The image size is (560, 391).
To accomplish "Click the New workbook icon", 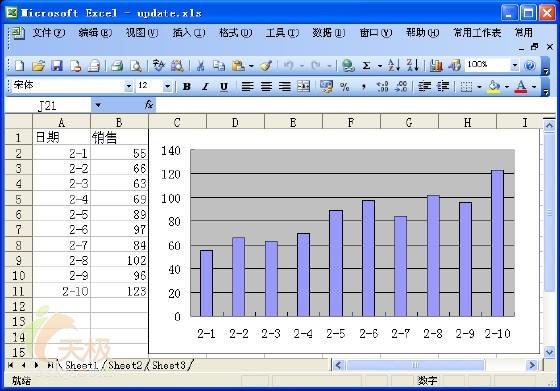I will 20,66.
